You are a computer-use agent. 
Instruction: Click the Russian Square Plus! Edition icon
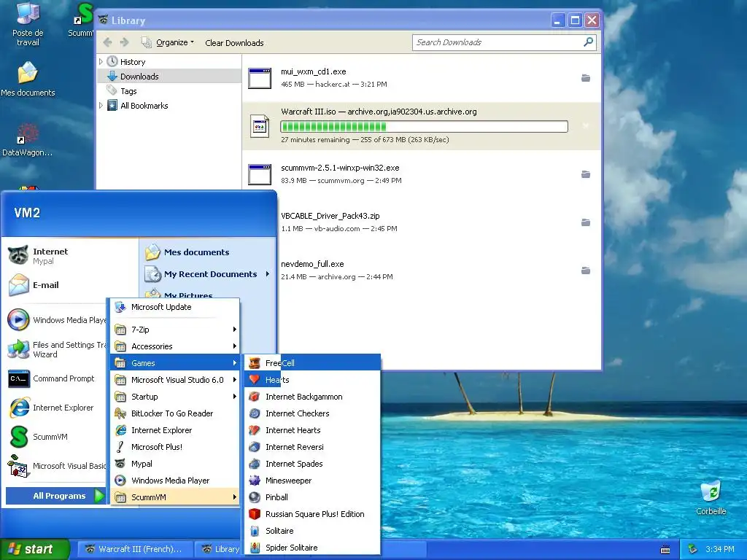coord(255,514)
